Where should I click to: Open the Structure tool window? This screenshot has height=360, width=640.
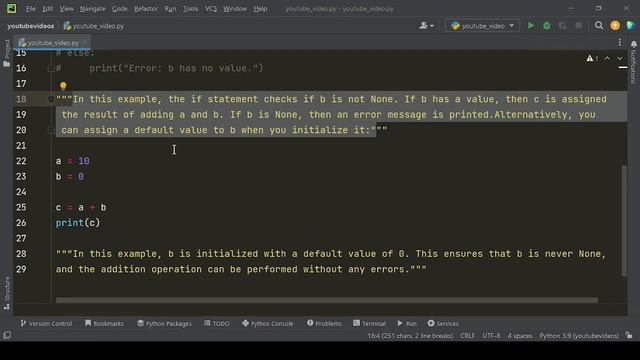(7, 293)
